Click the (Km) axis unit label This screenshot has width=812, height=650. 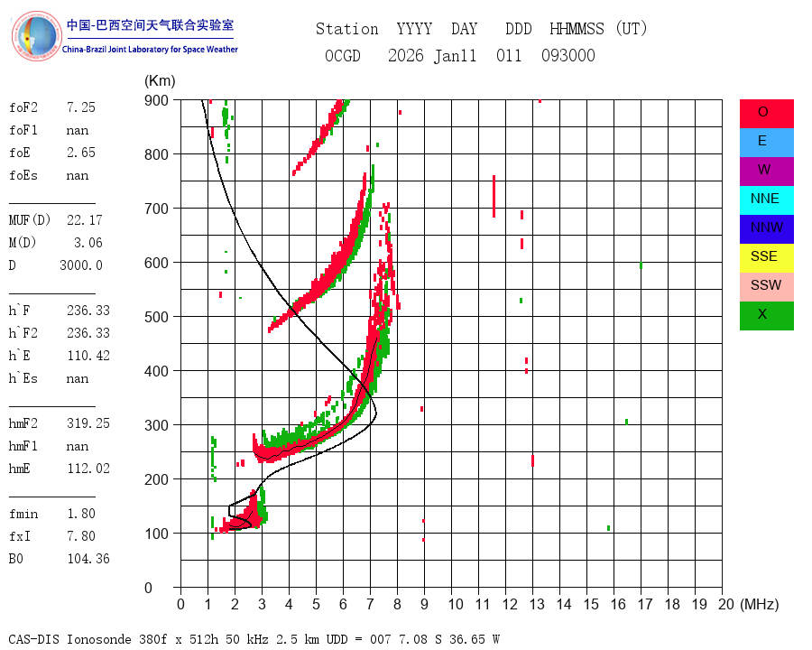(160, 81)
